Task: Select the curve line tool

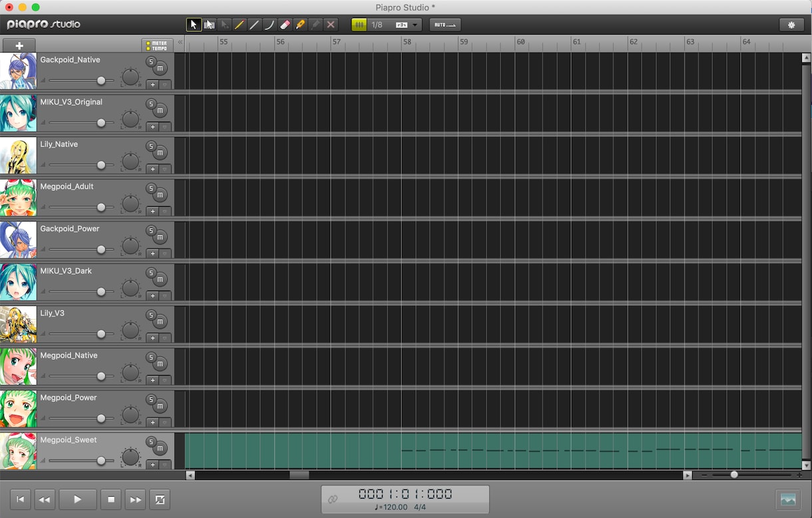Action: tap(270, 25)
